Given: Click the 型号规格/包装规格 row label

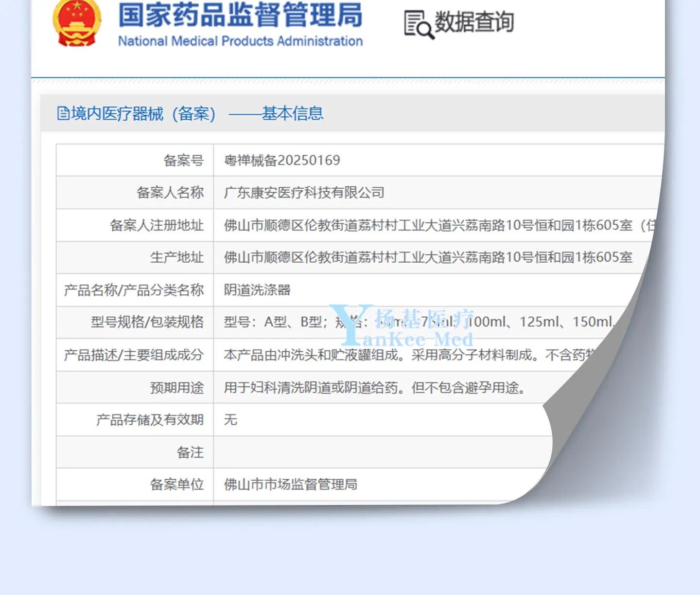Looking at the screenshot, I should 147,322.
